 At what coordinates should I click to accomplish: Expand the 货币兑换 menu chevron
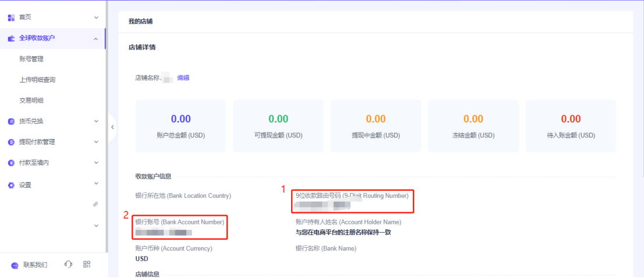96,122
